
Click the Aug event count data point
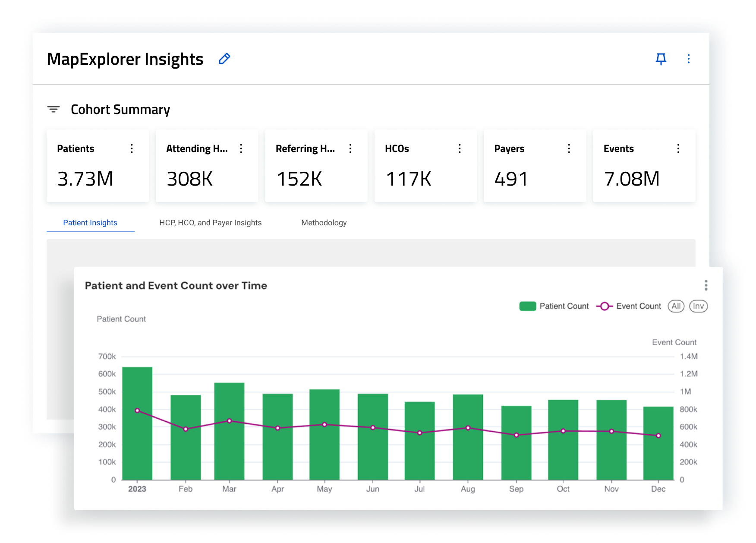pyautogui.click(x=468, y=428)
